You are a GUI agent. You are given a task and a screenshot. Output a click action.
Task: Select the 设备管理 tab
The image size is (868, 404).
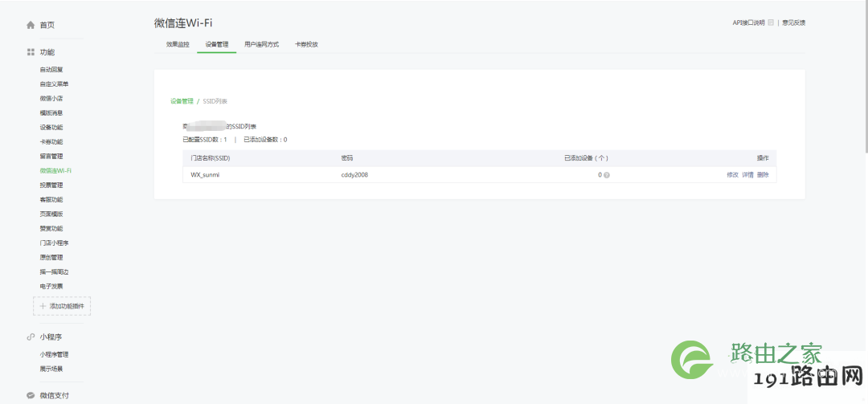coord(216,44)
